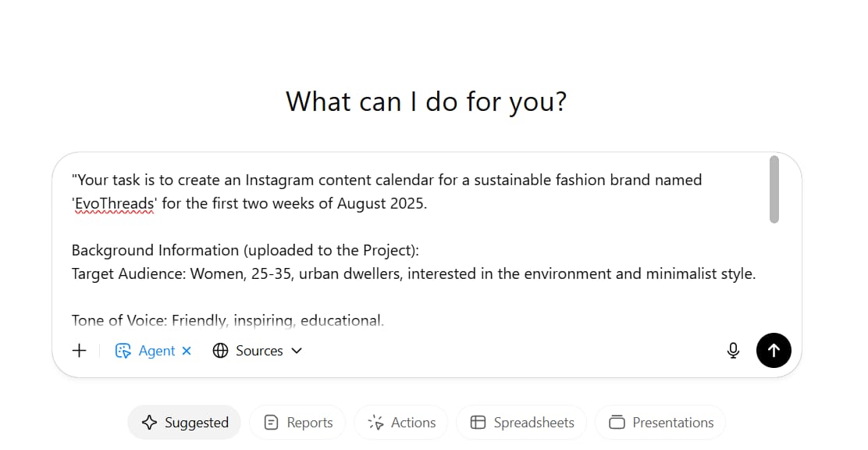This screenshot has width=868, height=450.
Task: Click the Spreadsheets table icon
Action: [478, 423]
